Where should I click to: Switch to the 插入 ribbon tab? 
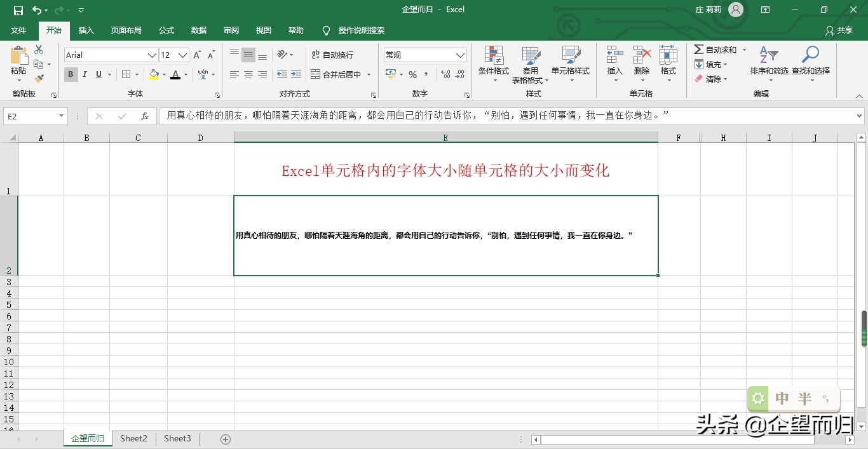[86, 30]
